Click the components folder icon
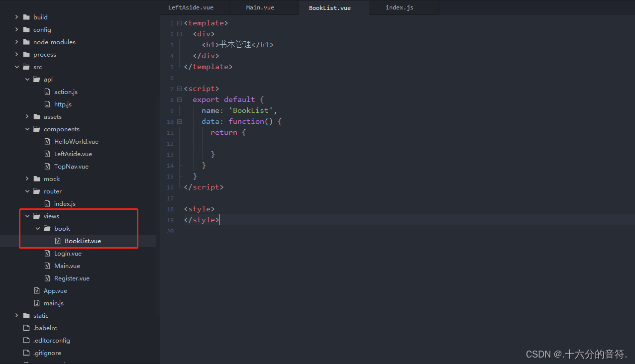Viewport: 635px width, 364px height. [37, 129]
